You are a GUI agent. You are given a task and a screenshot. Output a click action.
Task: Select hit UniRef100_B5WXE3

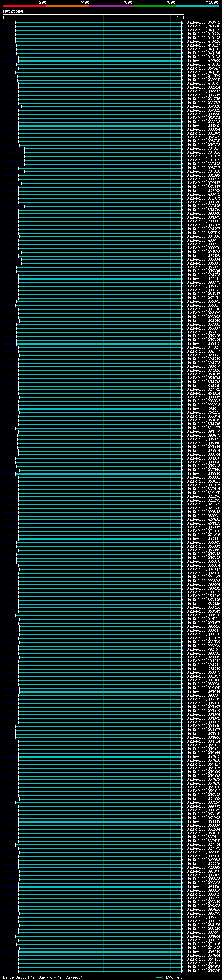coord(203,481)
